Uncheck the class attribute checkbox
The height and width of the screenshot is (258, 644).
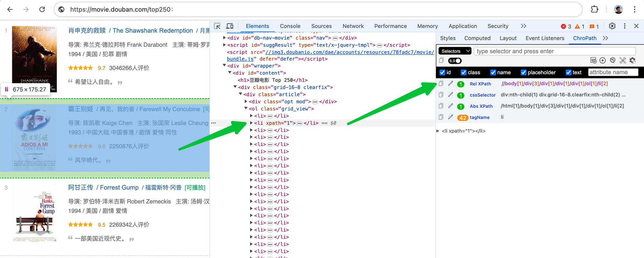464,72
